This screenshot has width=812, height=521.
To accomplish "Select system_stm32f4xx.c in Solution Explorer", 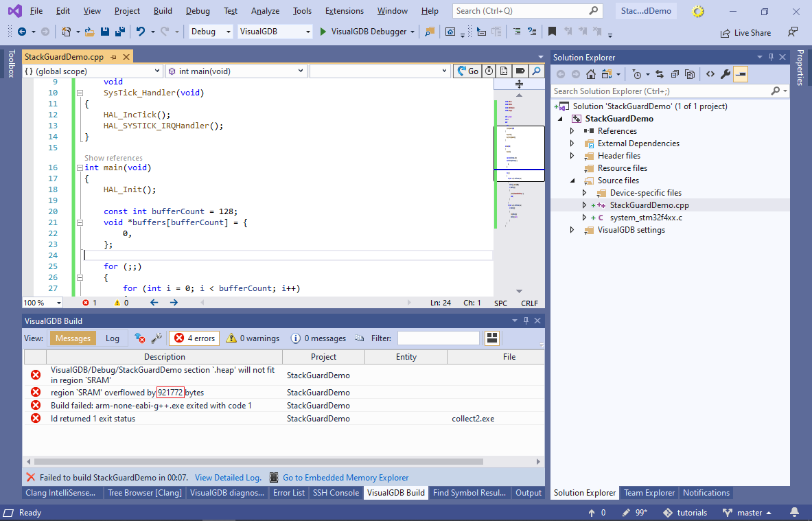I will (646, 218).
